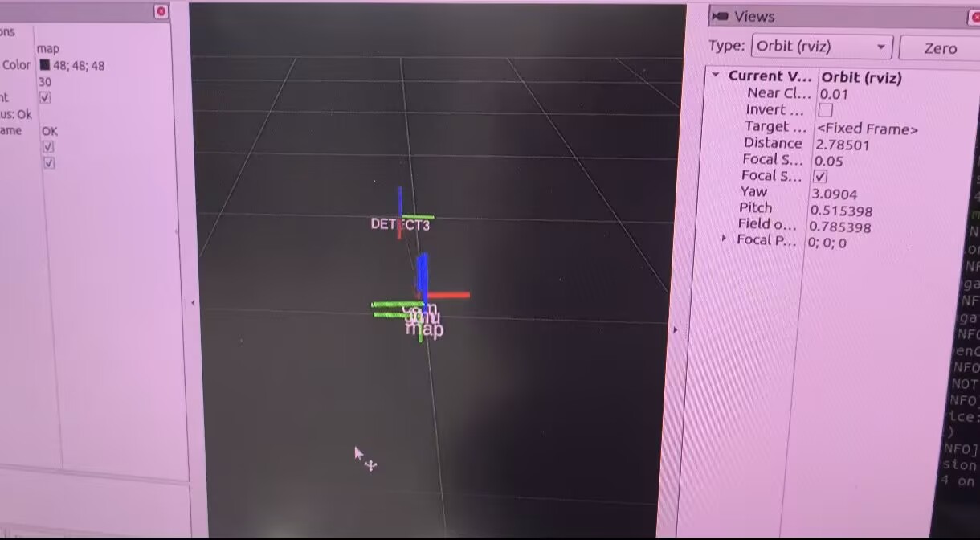Select the Color property label in Displays
Viewport: 980px width, 540px height.
pos(16,65)
